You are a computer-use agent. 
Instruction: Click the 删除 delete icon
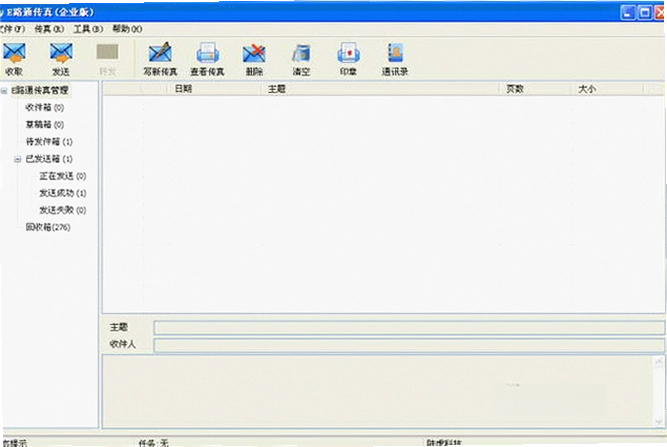[254, 58]
